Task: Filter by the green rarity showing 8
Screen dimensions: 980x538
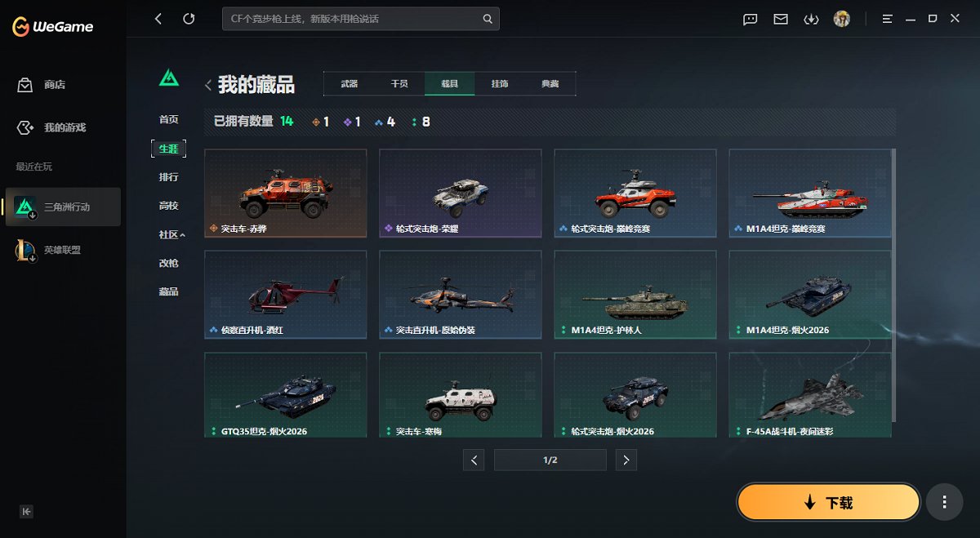Action: [x=416, y=121]
